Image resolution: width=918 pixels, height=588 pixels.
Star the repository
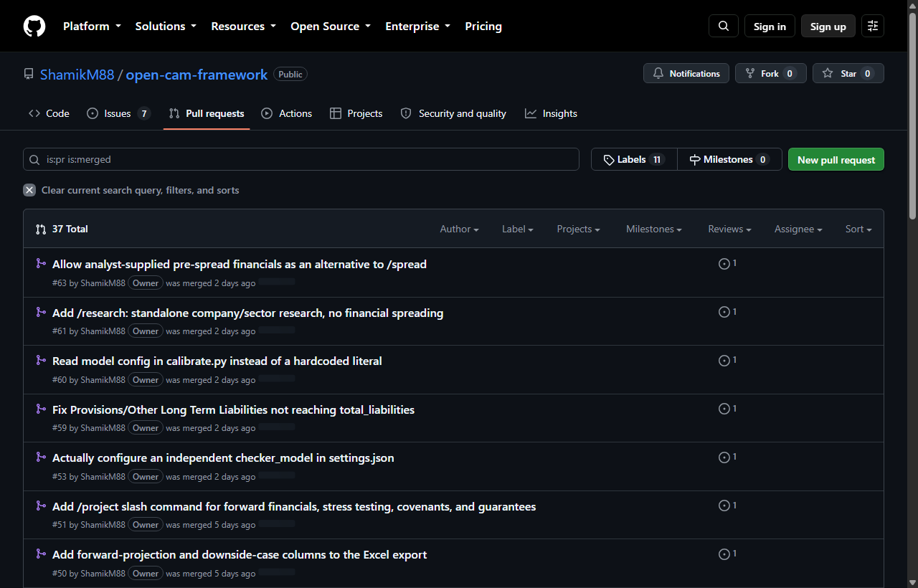(848, 73)
